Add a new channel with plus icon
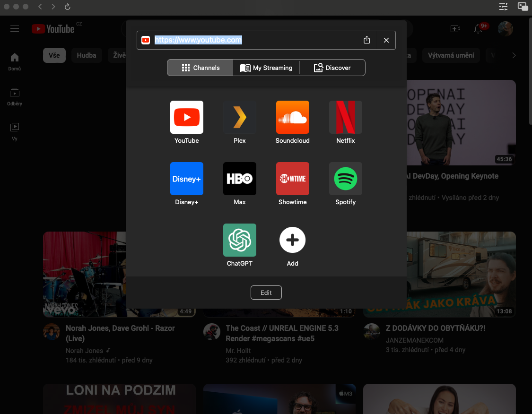 tap(292, 240)
